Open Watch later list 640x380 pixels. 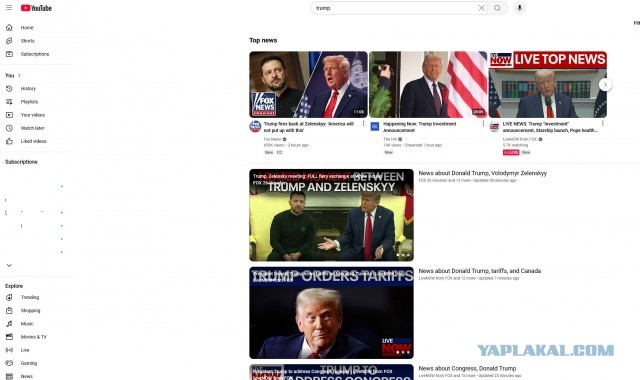[32, 128]
